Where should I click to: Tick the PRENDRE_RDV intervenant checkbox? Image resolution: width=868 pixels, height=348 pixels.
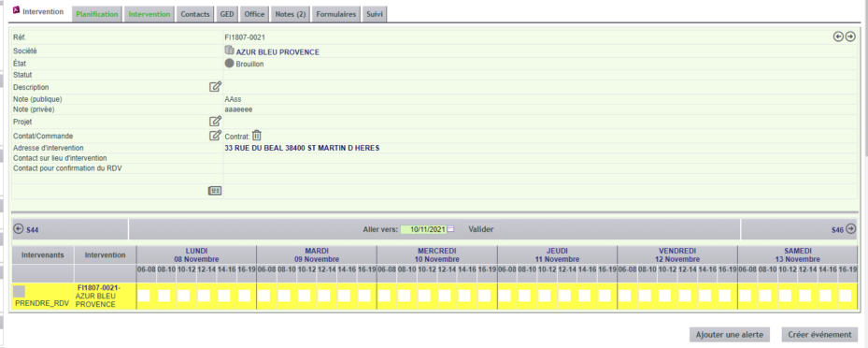tap(20, 292)
